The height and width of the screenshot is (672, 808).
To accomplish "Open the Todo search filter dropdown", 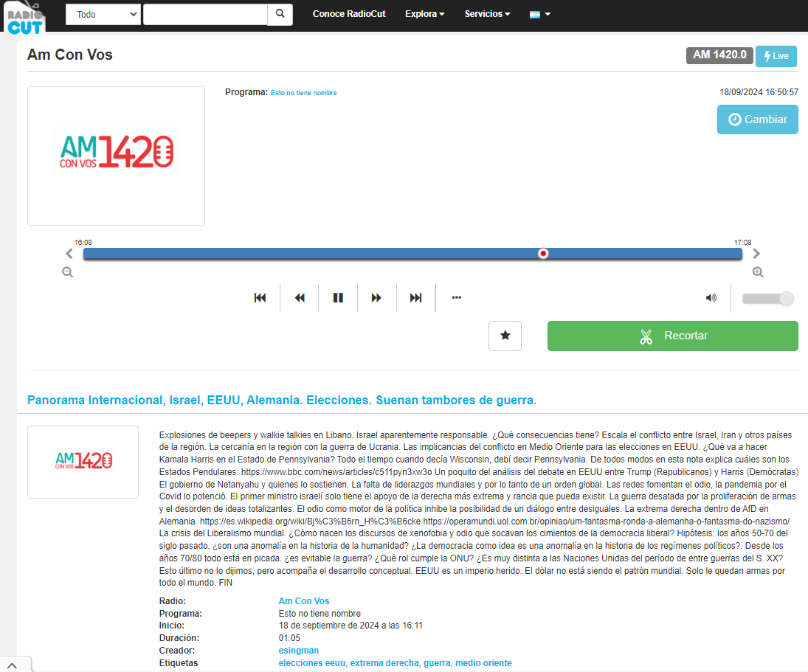I will tap(103, 14).
